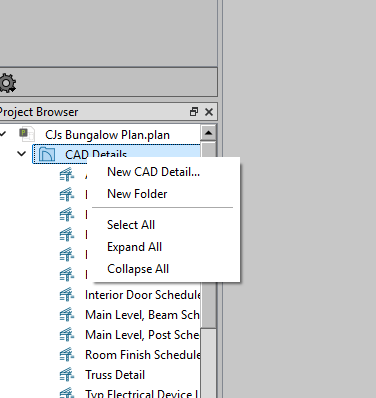Click the CJs Bungalow Plan file icon

pos(26,134)
